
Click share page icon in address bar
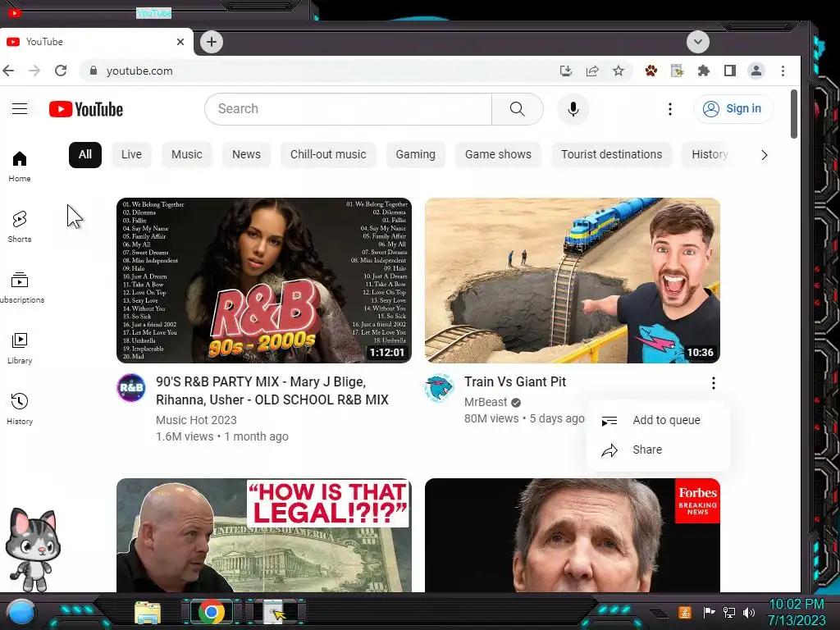click(592, 71)
